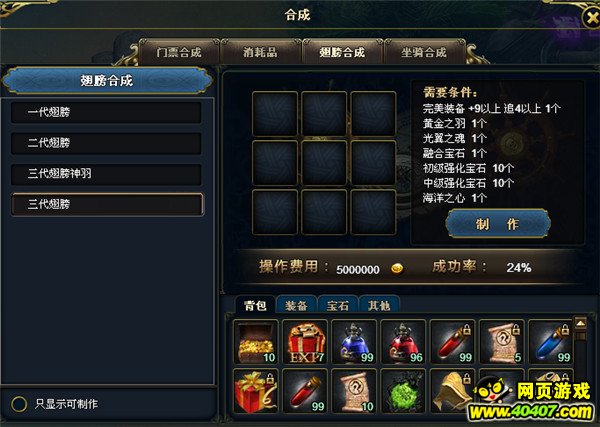Toggle the 只显示可制作 radio option
This screenshot has width=600, height=427.
[x=19, y=404]
